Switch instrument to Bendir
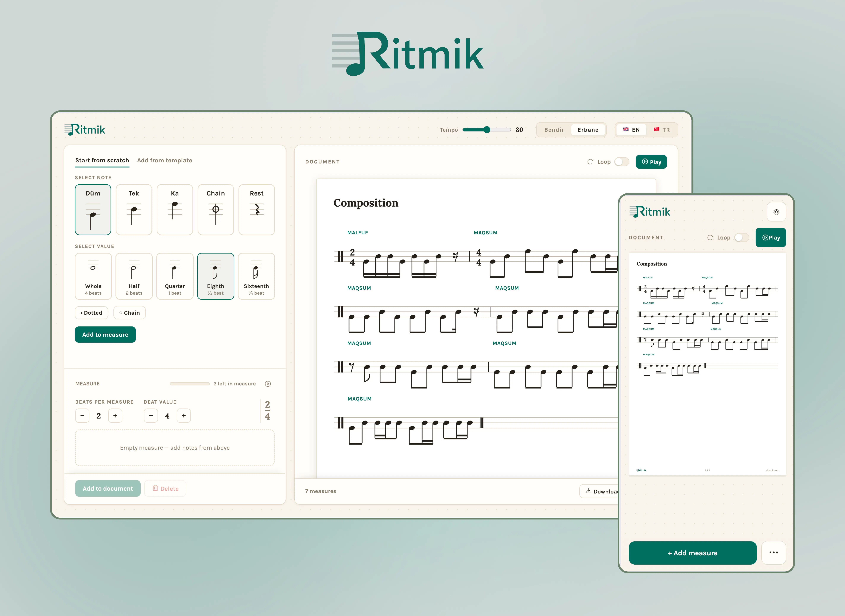The width and height of the screenshot is (845, 616). [554, 130]
